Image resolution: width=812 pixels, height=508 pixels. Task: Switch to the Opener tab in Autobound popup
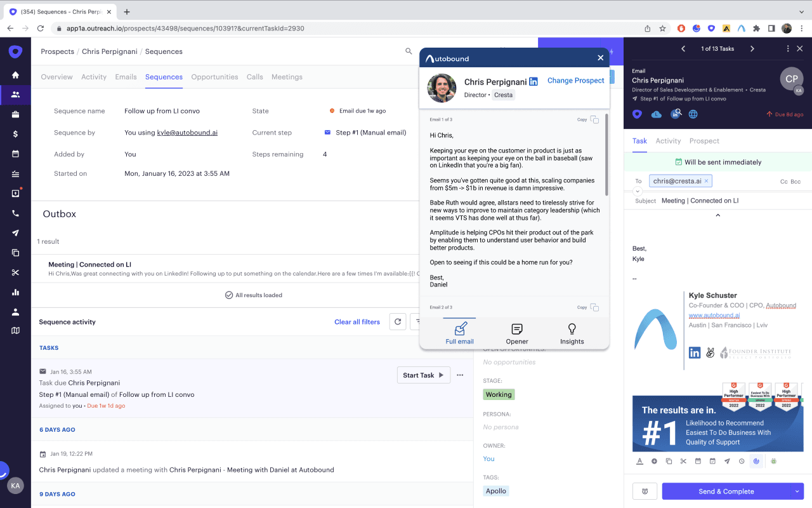pyautogui.click(x=516, y=333)
